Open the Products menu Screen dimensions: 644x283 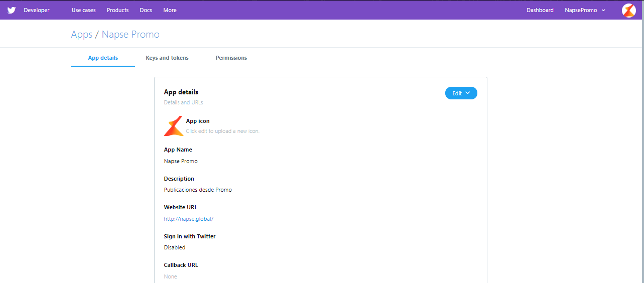coord(117,10)
